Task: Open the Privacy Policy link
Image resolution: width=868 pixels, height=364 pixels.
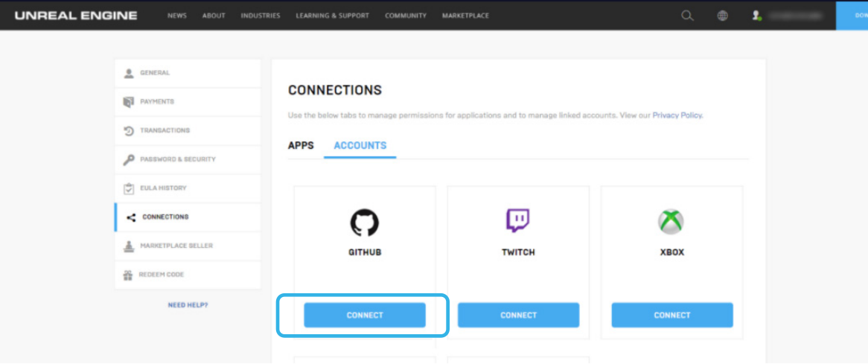Action: [x=677, y=115]
